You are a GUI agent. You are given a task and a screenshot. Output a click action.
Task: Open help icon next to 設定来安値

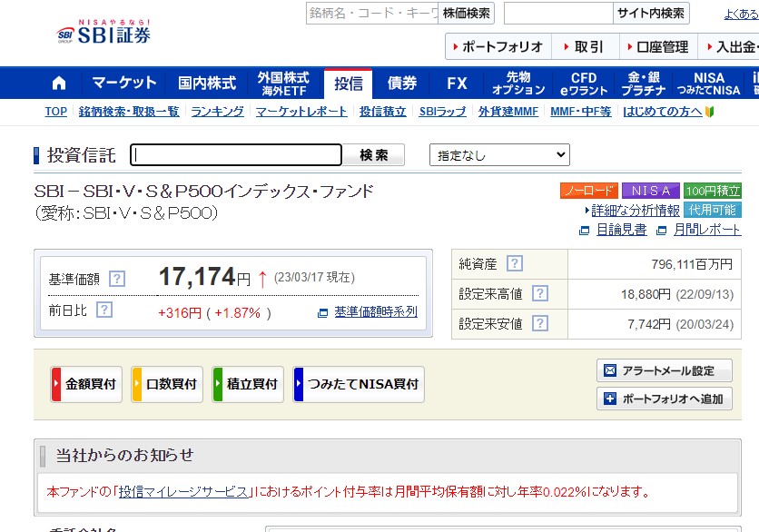click(540, 323)
